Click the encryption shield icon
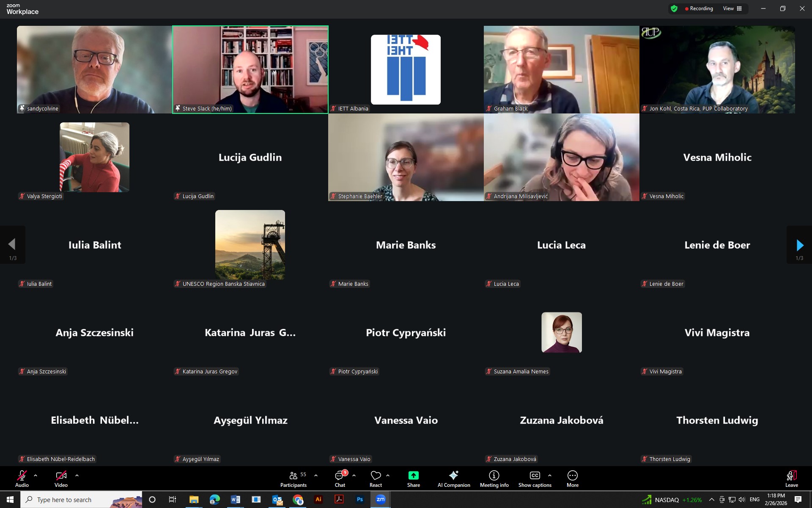The image size is (812, 508). coord(674,8)
